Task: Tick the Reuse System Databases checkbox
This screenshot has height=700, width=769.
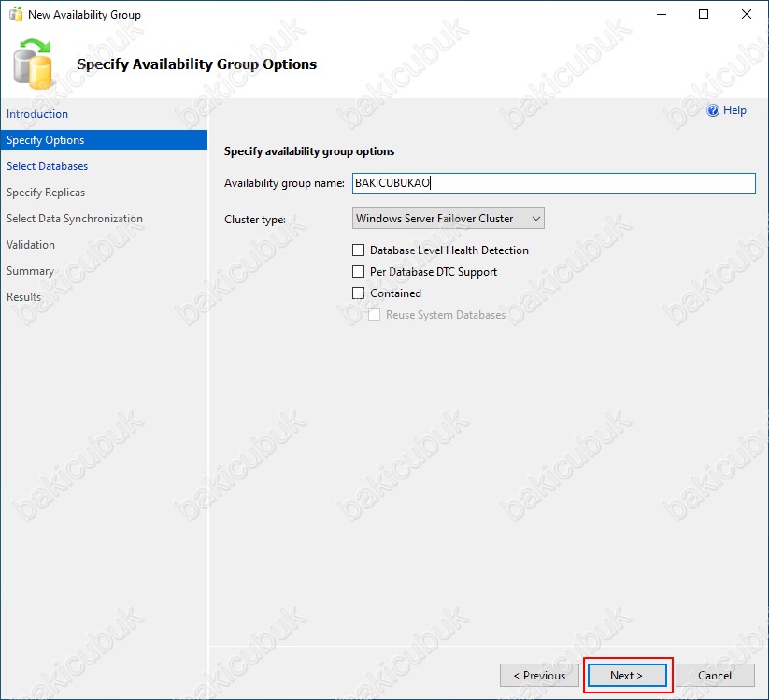Action: pyautogui.click(x=374, y=315)
